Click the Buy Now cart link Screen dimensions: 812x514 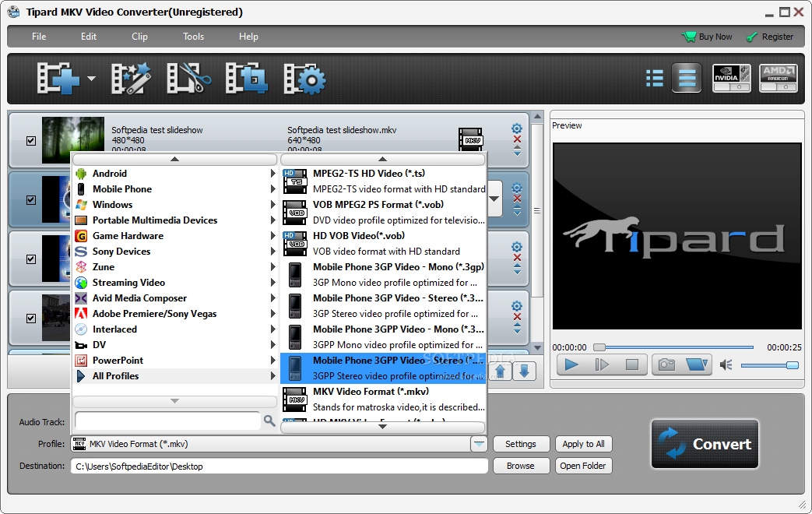tap(707, 37)
